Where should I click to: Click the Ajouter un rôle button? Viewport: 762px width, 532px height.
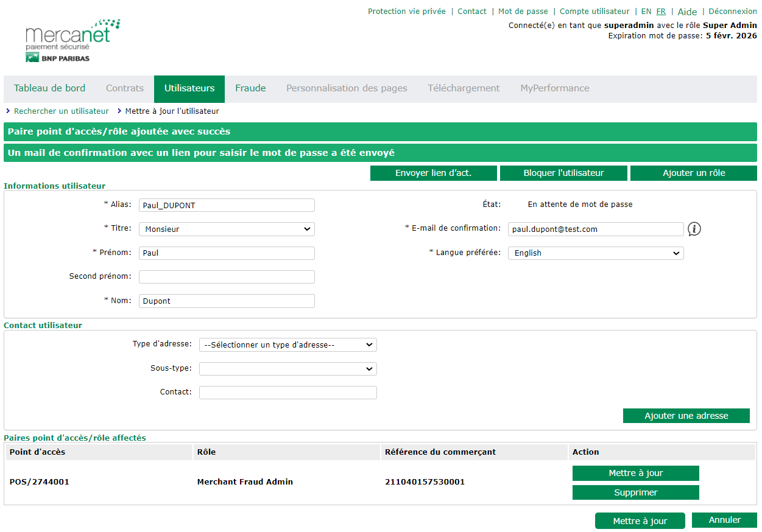point(693,173)
